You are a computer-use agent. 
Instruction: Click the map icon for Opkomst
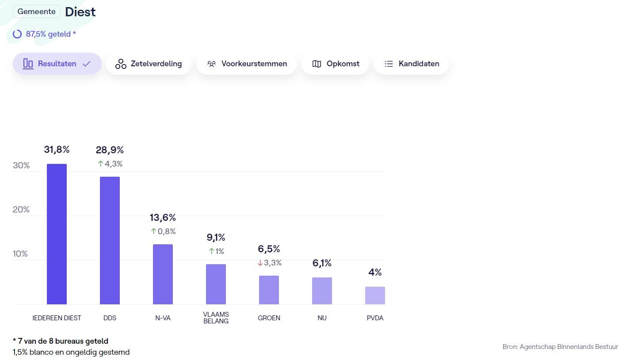coord(317,64)
